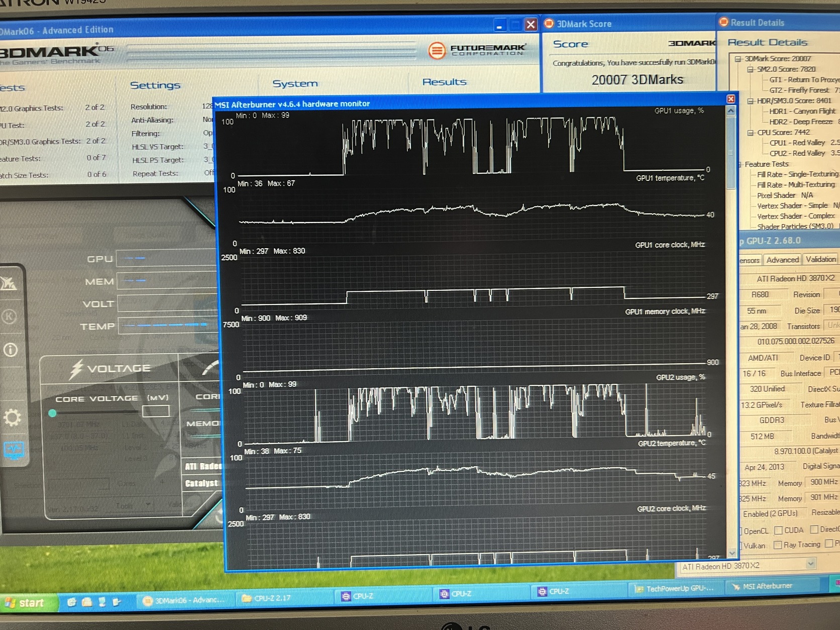Toggle the Ray Tracing checkbox in GPU-Z
840x630 pixels.
(x=778, y=545)
